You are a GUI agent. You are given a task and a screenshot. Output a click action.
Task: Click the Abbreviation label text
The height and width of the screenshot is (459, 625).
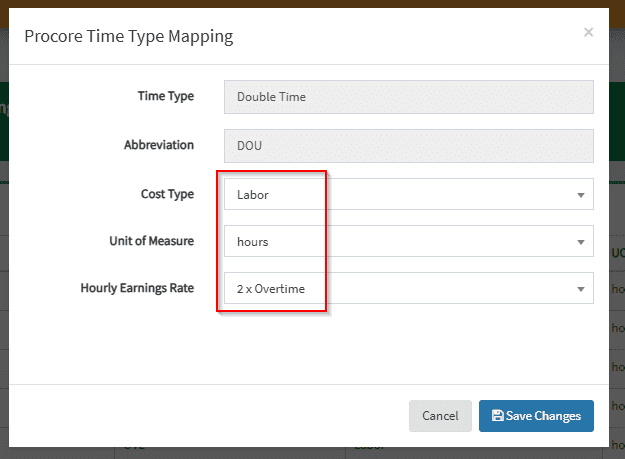click(x=158, y=144)
